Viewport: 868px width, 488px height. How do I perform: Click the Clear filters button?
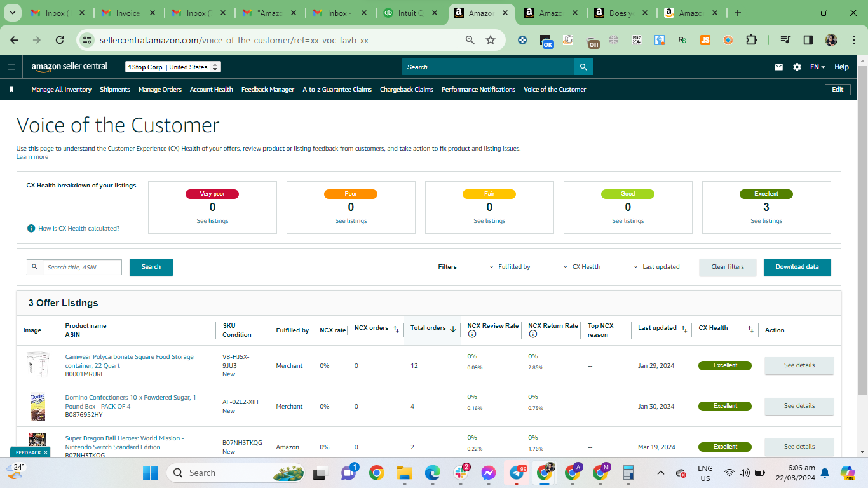tap(728, 267)
